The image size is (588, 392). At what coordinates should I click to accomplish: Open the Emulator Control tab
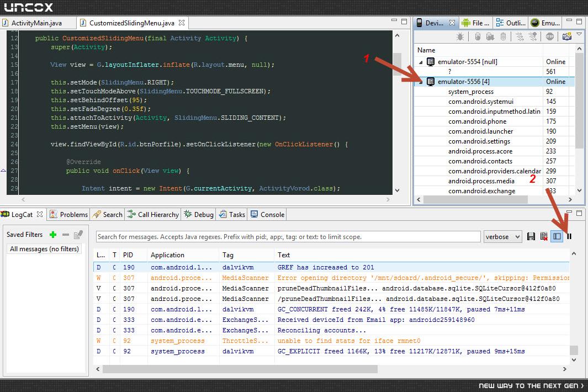pyautogui.click(x=545, y=23)
